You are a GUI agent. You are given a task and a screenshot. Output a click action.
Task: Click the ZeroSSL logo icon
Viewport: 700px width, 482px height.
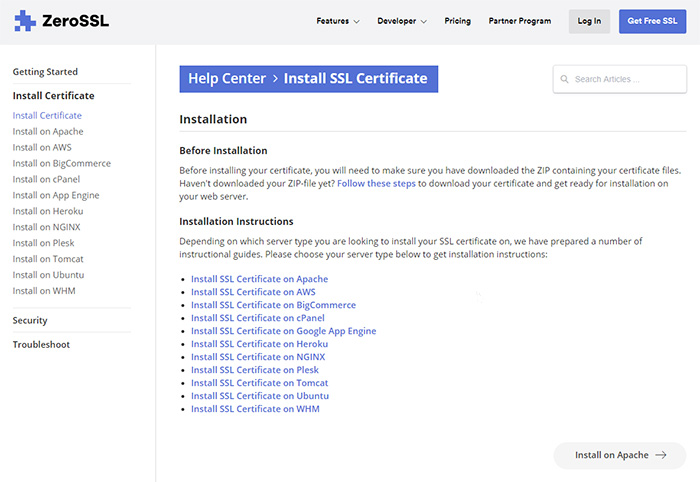(x=25, y=21)
